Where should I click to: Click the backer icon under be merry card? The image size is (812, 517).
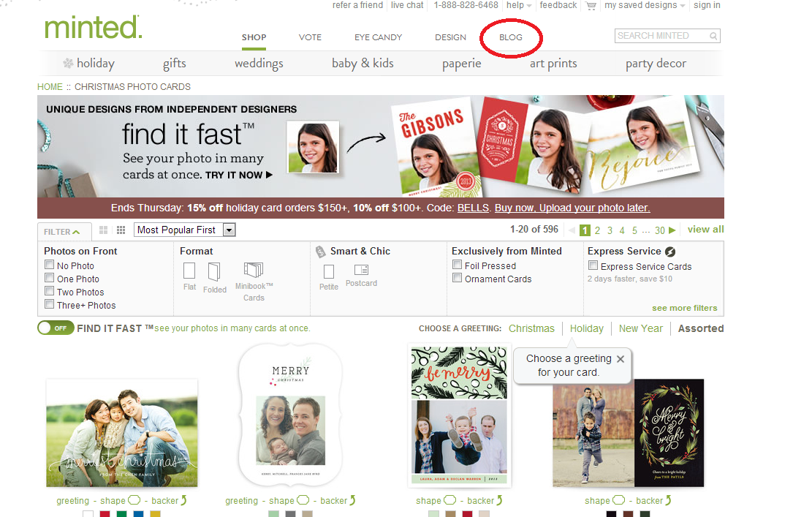click(499, 500)
